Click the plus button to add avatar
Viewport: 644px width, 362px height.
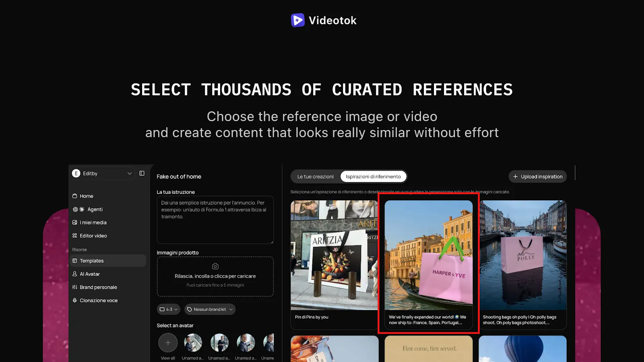click(168, 343)
